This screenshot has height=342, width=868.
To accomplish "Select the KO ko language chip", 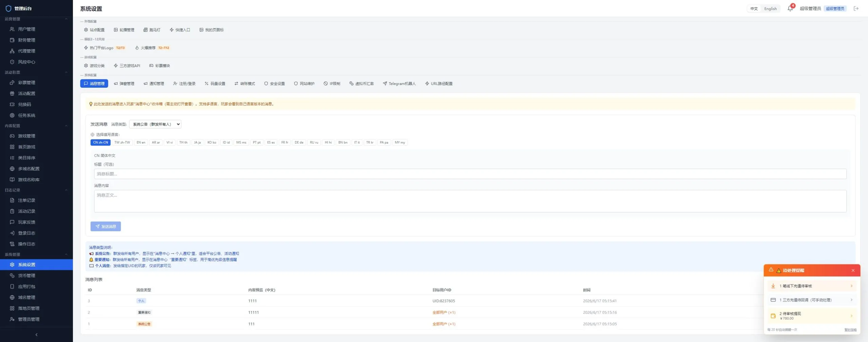I will click(212, 143).
